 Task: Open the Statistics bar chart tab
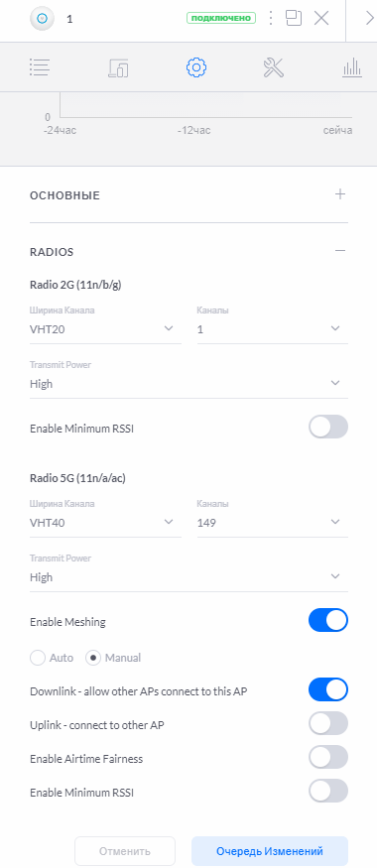coord(351,67)
